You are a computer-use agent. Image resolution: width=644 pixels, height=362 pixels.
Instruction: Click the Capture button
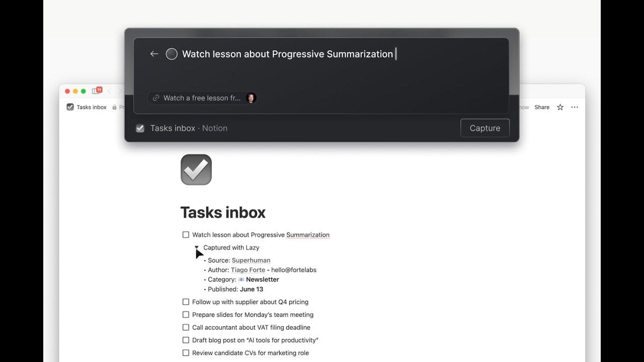point(485,128)
